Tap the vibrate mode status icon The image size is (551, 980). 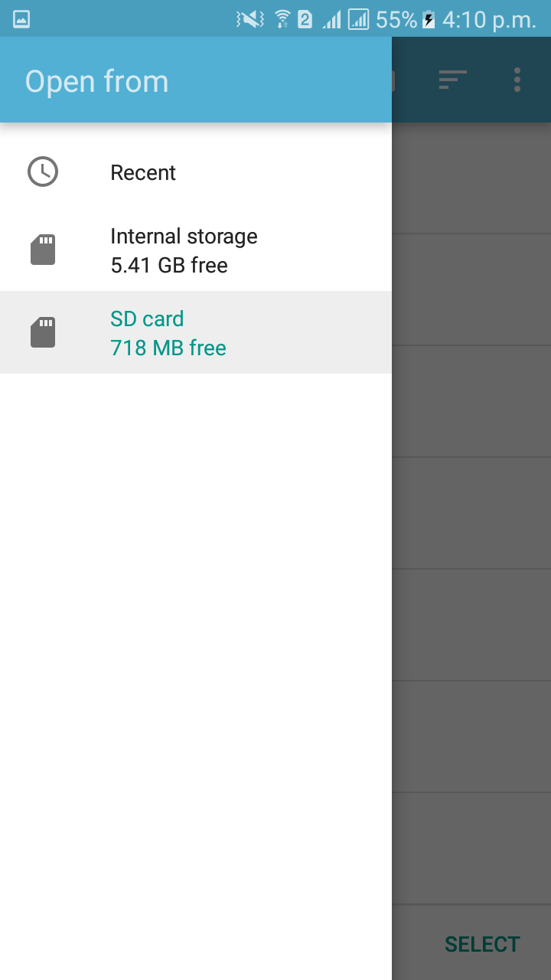251,19
